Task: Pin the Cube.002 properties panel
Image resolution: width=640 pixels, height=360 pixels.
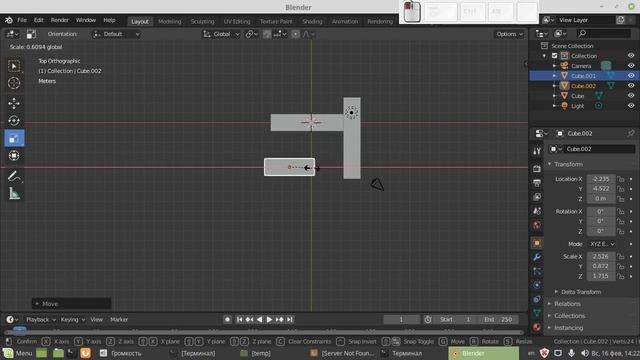Action: coord(631,133)
